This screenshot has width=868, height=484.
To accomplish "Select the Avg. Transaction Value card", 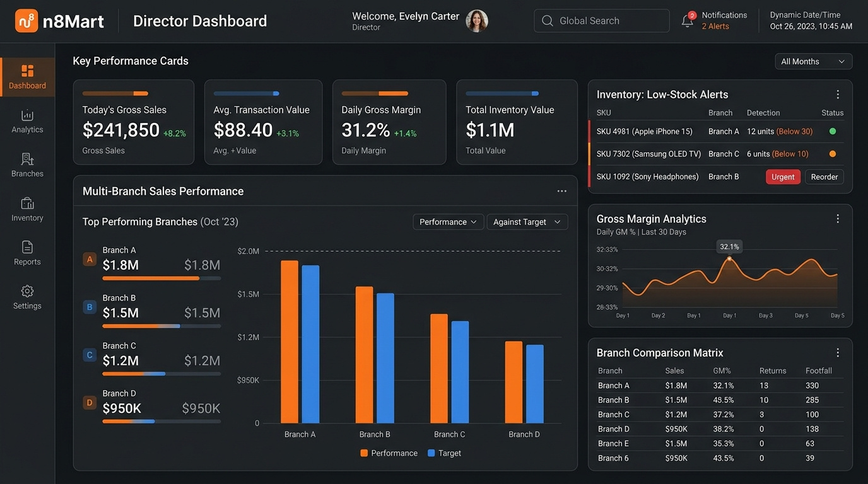I will [x=263, y=122].
